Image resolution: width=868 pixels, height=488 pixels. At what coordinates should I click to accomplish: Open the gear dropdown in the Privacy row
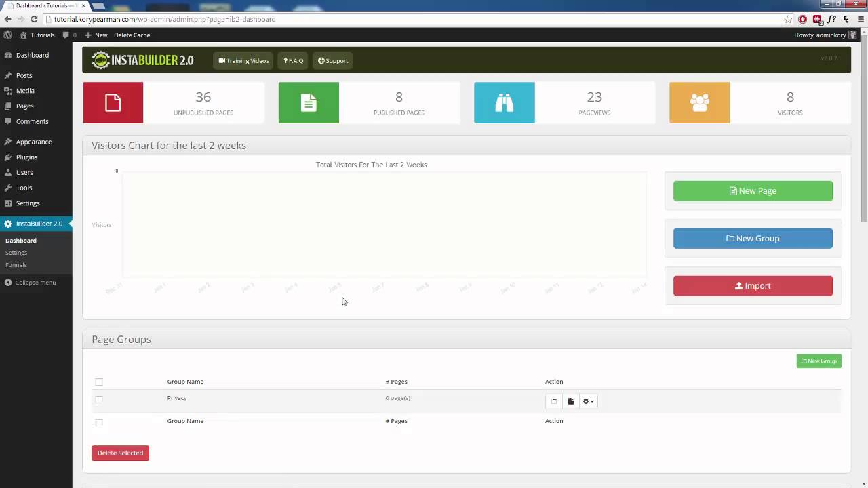click(x=589, y=401)
